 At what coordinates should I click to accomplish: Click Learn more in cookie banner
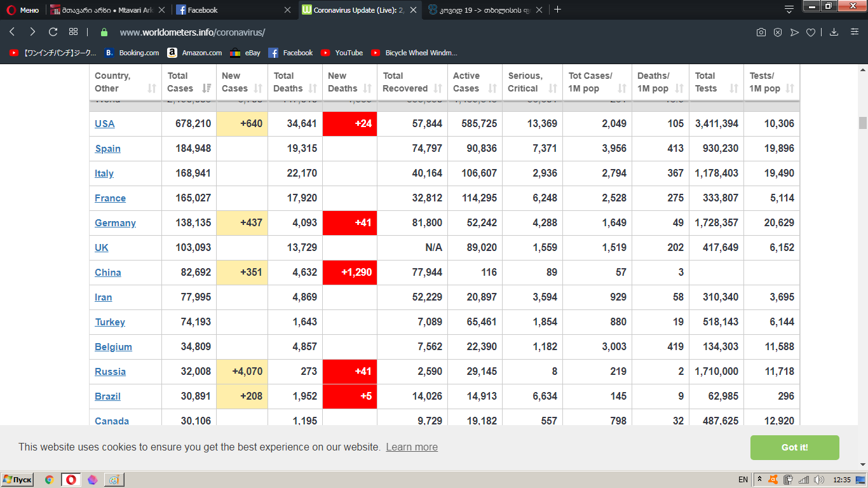pyautogui.click(x=412, y=447)
